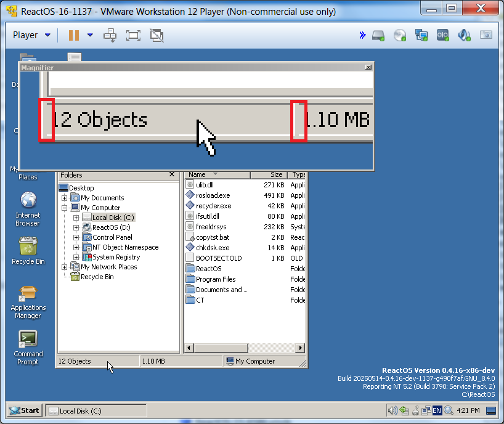Click Applications Manager desktop icon

(x=28, y=302)
